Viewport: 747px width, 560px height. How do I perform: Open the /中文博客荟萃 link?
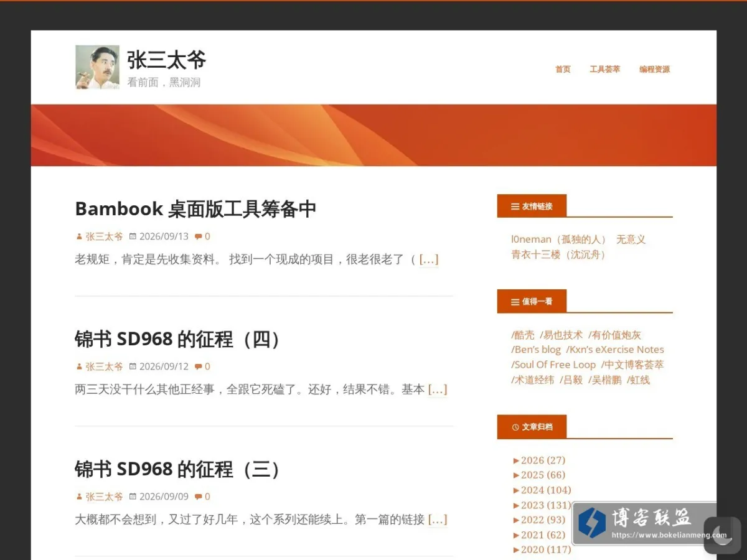coord(632,365)
